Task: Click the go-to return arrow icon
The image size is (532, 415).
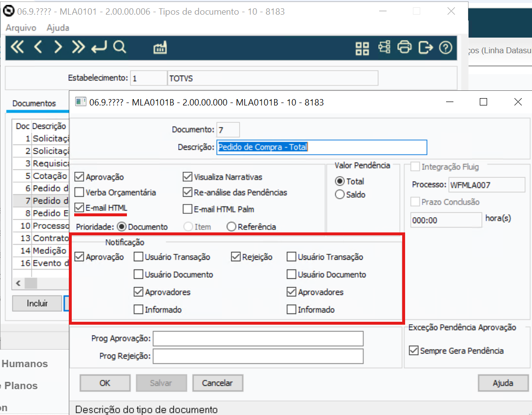Action: point(99,47)
